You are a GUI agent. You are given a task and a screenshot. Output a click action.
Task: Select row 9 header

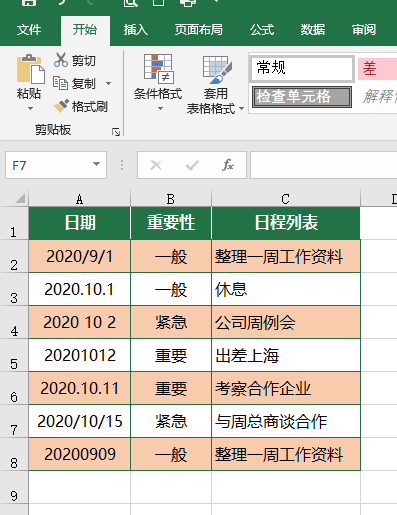[x=14, y=487]
